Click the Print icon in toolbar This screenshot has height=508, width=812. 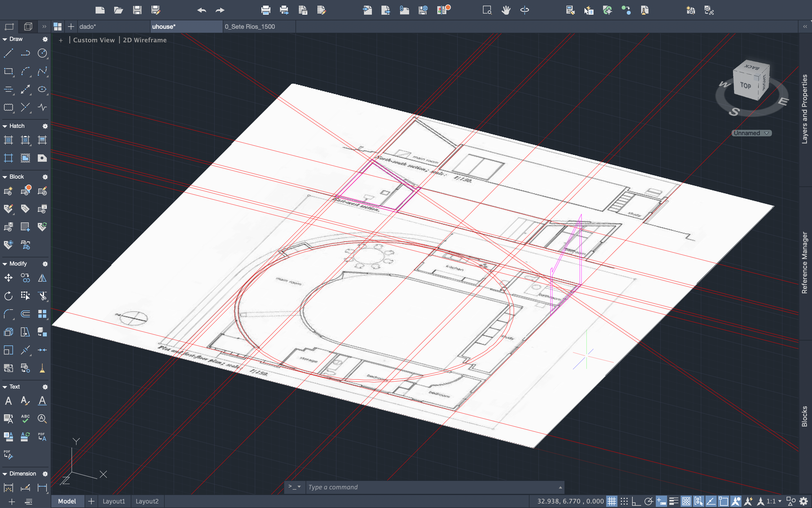[x=266, y=10]
